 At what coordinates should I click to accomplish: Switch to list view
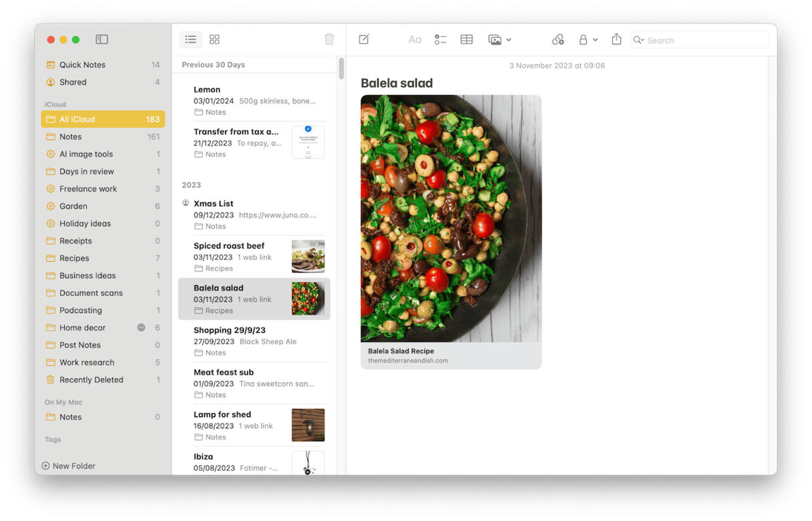tap(190, 40)
